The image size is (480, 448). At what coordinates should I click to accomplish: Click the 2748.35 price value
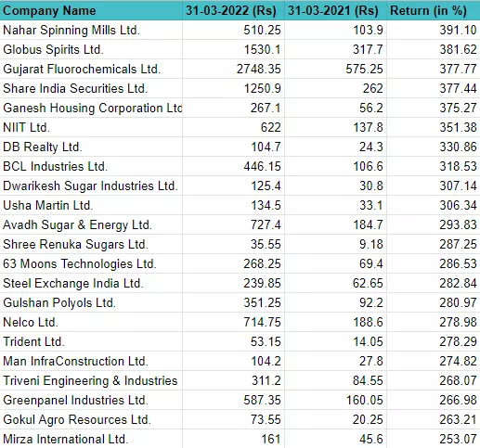(259, 70)
